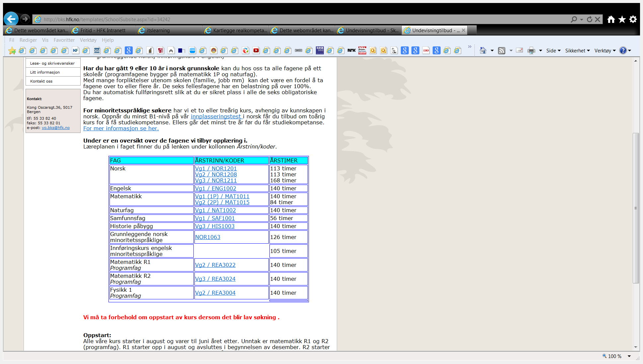Screen dimensions: 643x364
Task: Open the Vg1 / ENG1002 link
Action: (x=215, y=188)
